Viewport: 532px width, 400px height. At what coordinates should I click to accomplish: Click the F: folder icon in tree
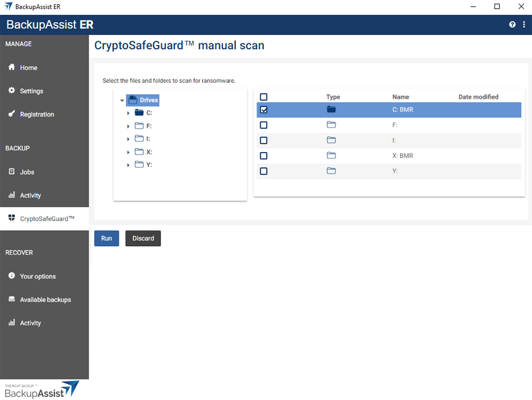click(139, 125)
